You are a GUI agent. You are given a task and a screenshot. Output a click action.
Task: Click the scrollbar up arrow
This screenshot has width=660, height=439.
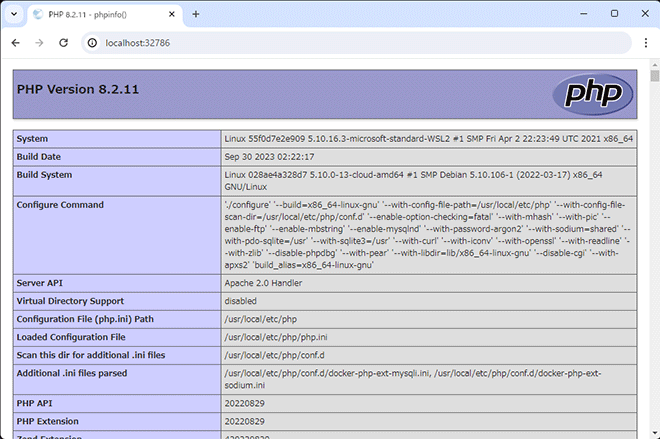click(x=655, y=65)
